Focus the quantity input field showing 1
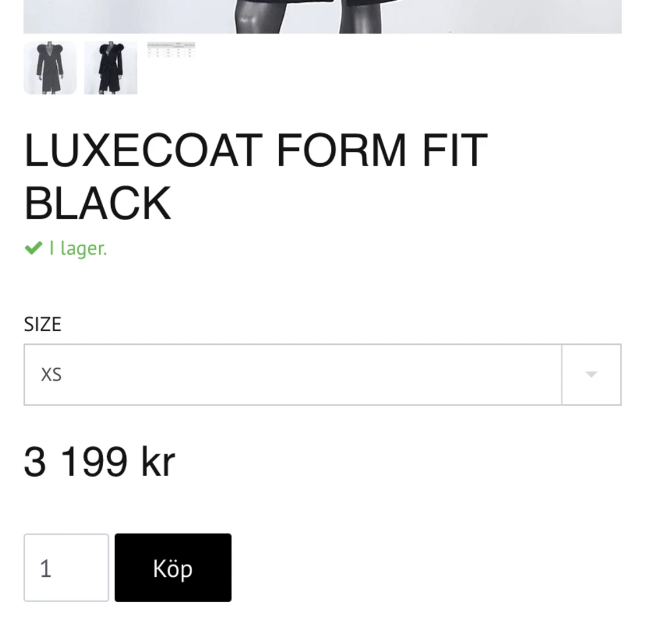Image resolution: width=645 pixels, height=644 pixels. point(66,568)
